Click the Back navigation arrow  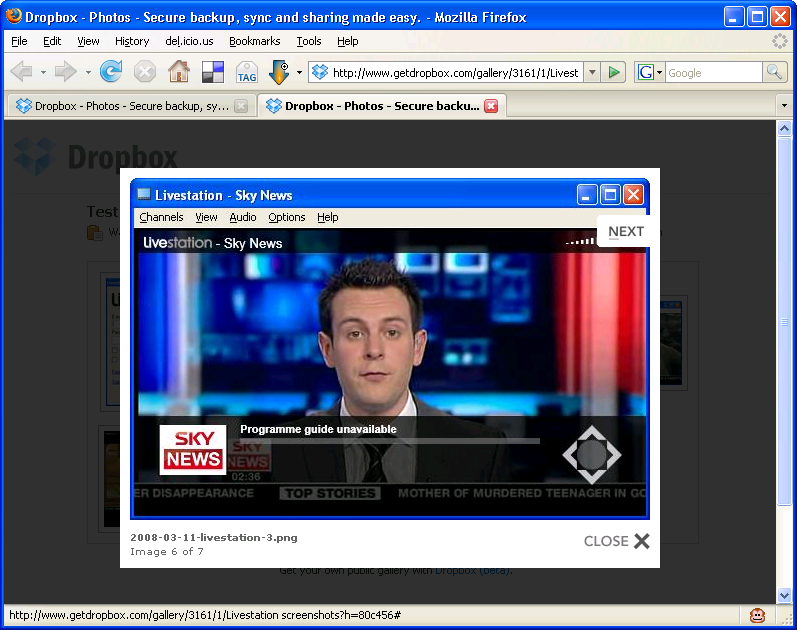[x=22, y=72]
